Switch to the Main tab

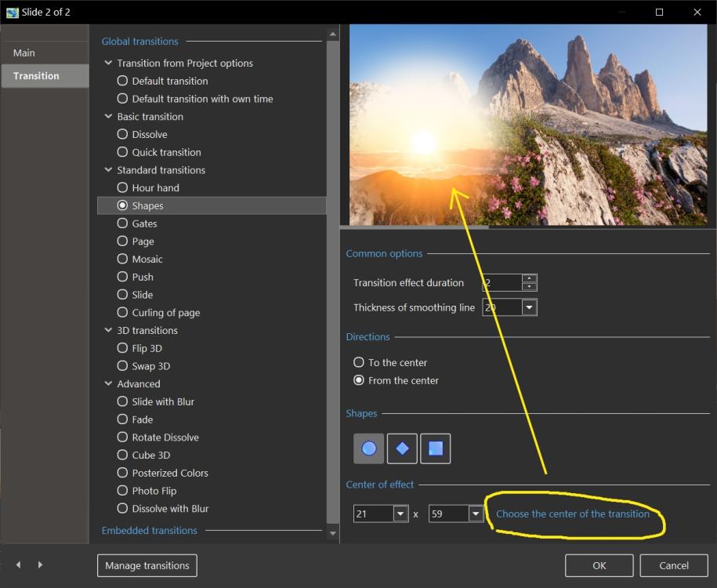[24, 53]
